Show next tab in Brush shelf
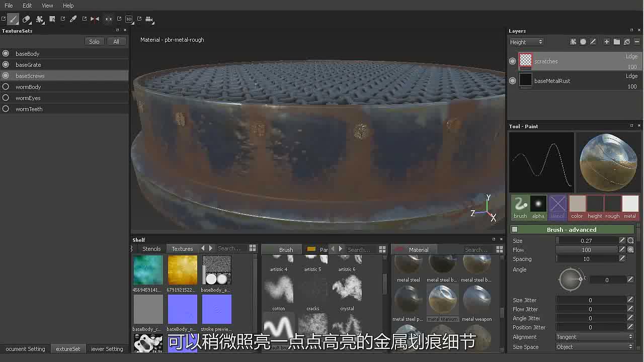The height and width of the screenshot is (362, 644). pyautogui.click(x=340, y=249)
